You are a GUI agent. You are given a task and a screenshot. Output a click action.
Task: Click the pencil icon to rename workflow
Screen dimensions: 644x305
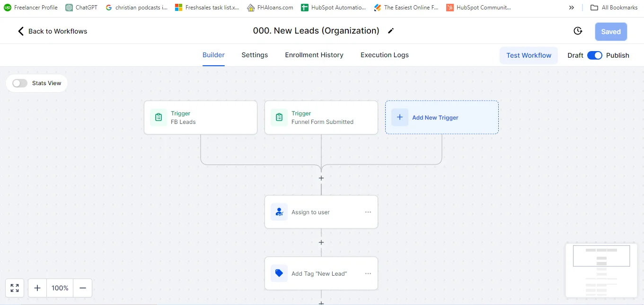tap(391, 31)
